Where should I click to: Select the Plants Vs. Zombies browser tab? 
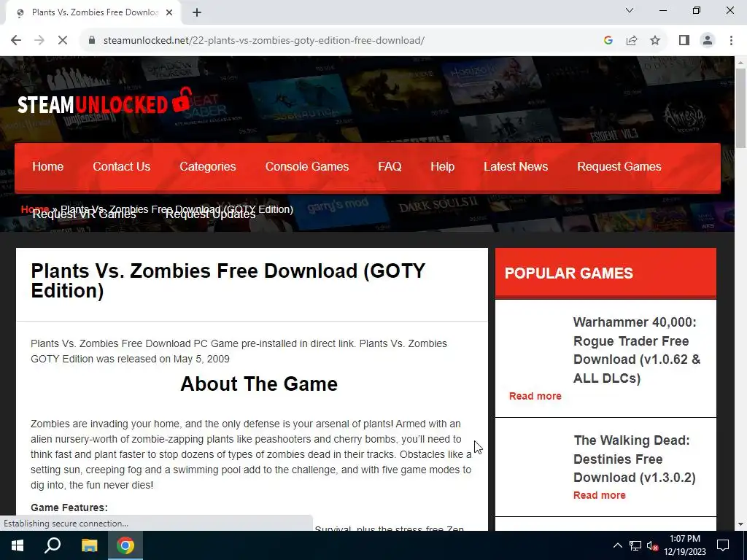point(93,13)
